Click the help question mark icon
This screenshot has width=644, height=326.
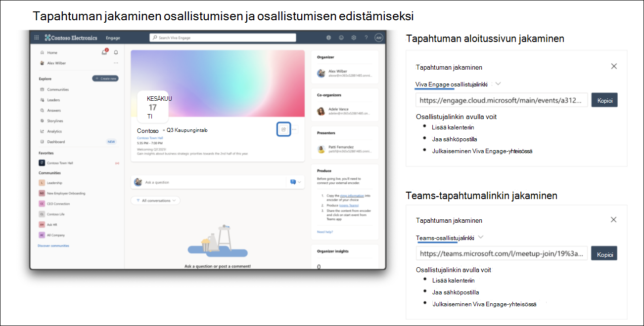(x=366, y=38)
